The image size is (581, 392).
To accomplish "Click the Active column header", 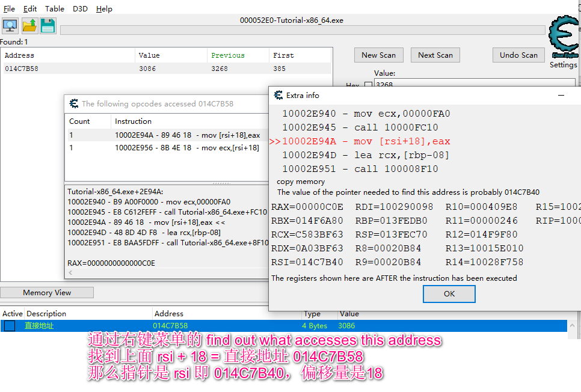I will coord(12,313).
